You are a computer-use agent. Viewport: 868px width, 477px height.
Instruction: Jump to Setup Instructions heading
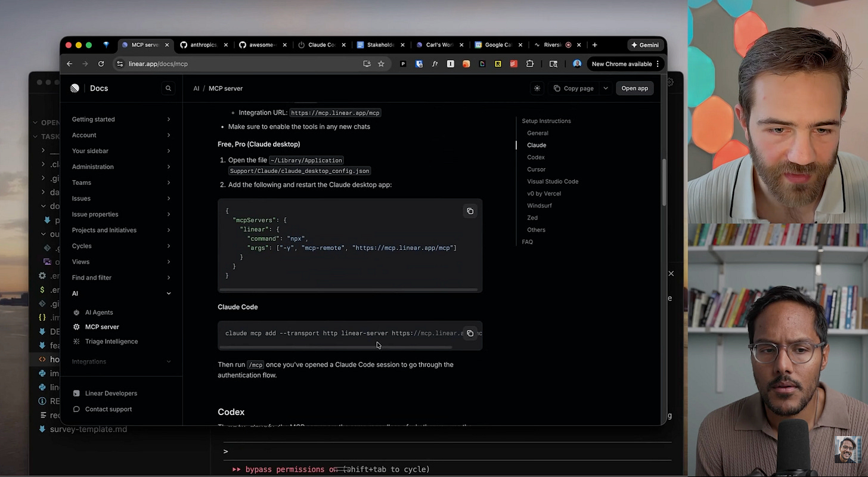pos(546,121)
